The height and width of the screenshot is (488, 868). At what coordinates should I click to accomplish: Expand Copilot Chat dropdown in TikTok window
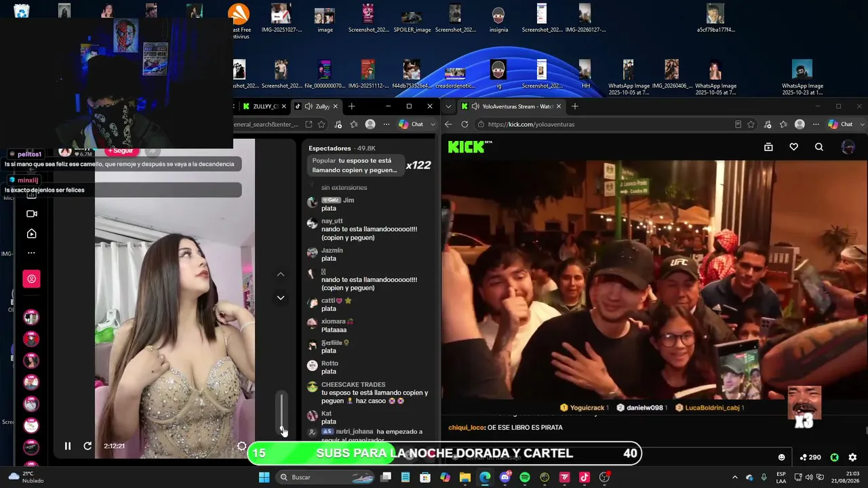(433, 124)
